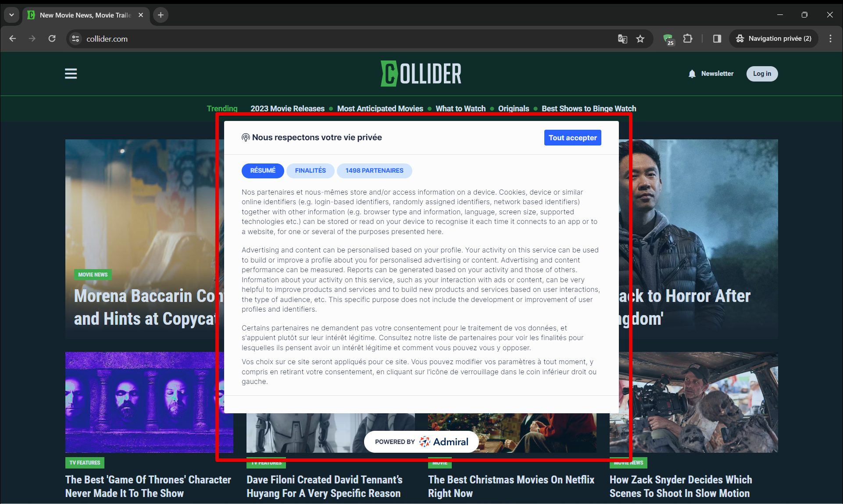Accept all cookies via Tout accepter
The width and height of the screenshot is (843, 504).
coord(572,137)
